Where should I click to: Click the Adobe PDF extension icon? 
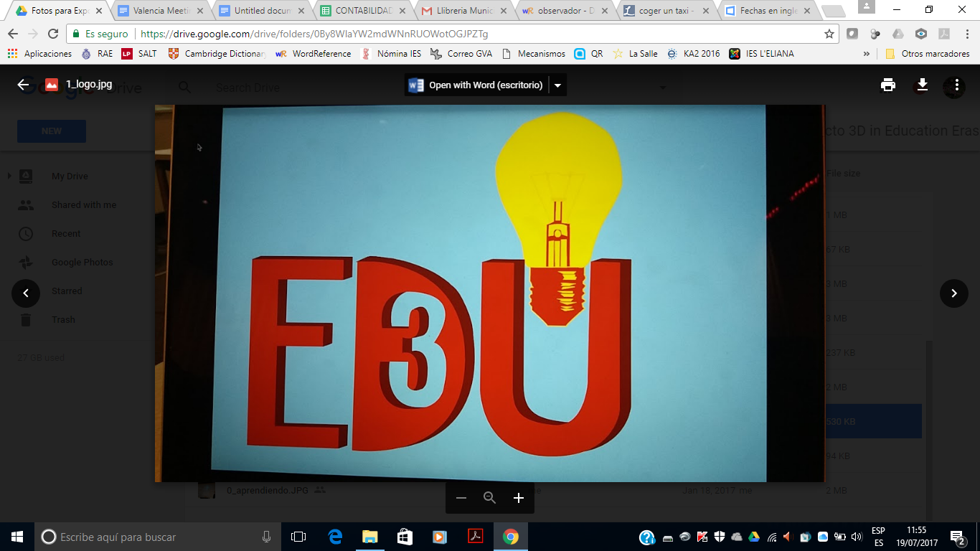tap(944, 34)
